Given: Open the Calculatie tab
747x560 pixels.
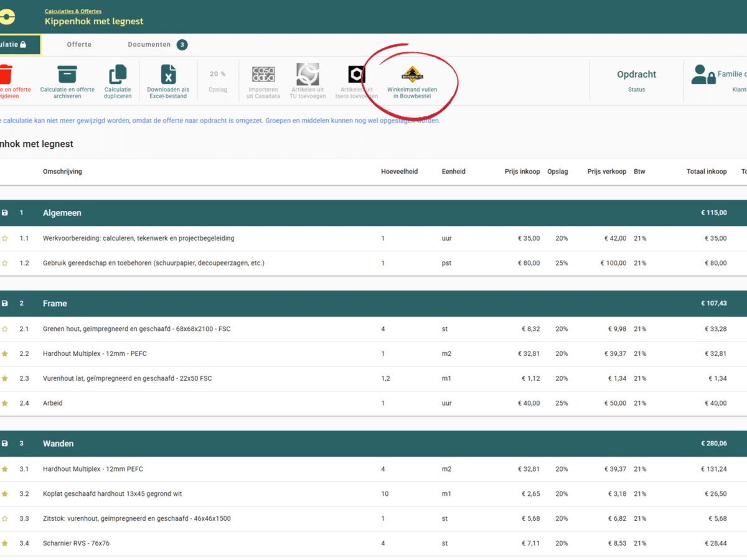Looking at the screenshot, I should (x=20, y=45).
